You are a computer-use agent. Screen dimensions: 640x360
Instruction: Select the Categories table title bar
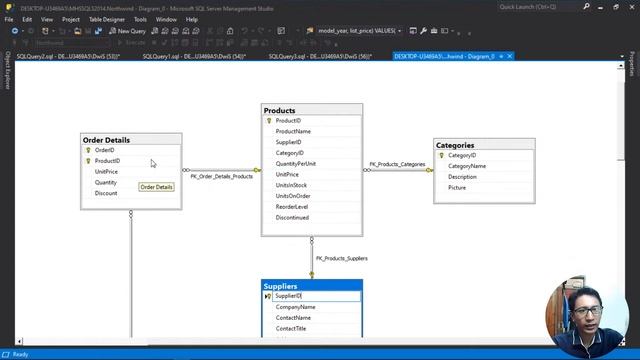(484, 145)
